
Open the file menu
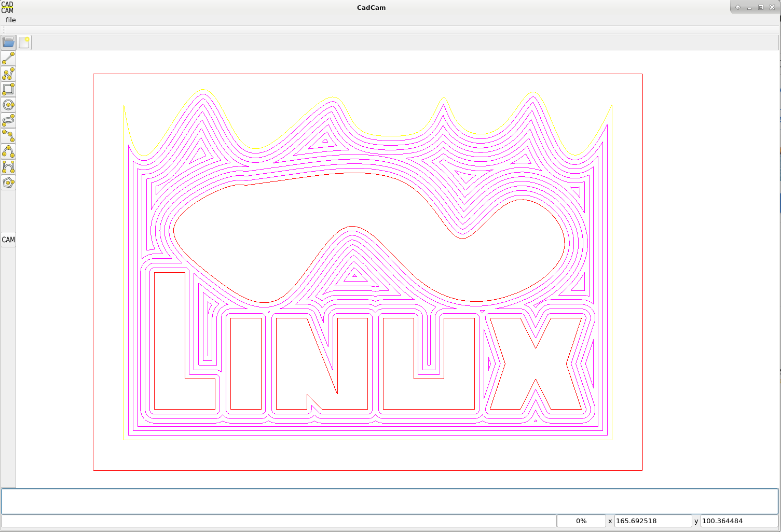click(x=11, y=20)
